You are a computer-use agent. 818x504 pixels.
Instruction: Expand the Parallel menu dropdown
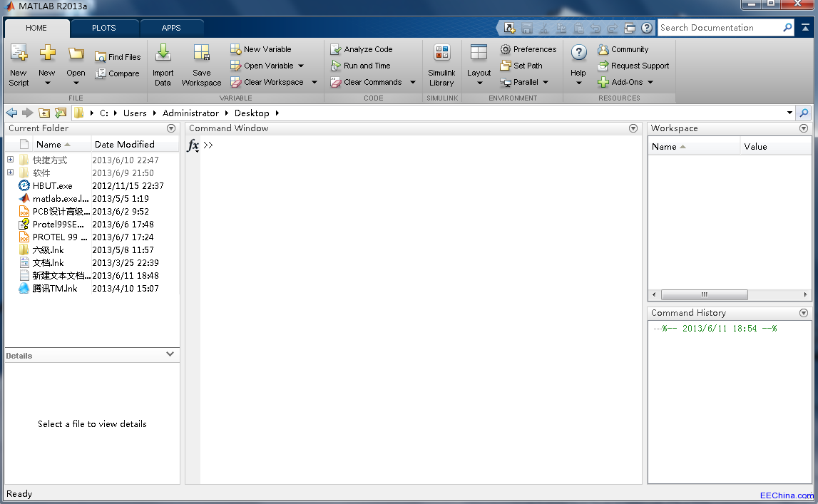pyautogui.click(x=544, y=82)
